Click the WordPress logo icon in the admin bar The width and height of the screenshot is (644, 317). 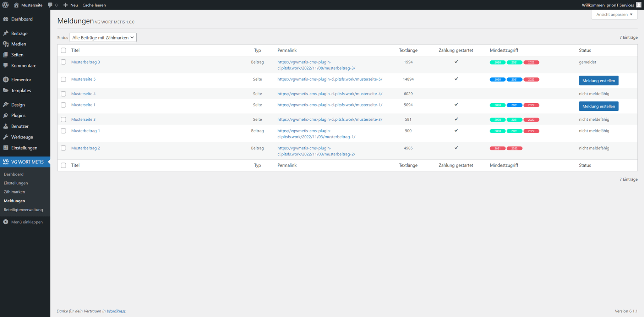(5, 5)
